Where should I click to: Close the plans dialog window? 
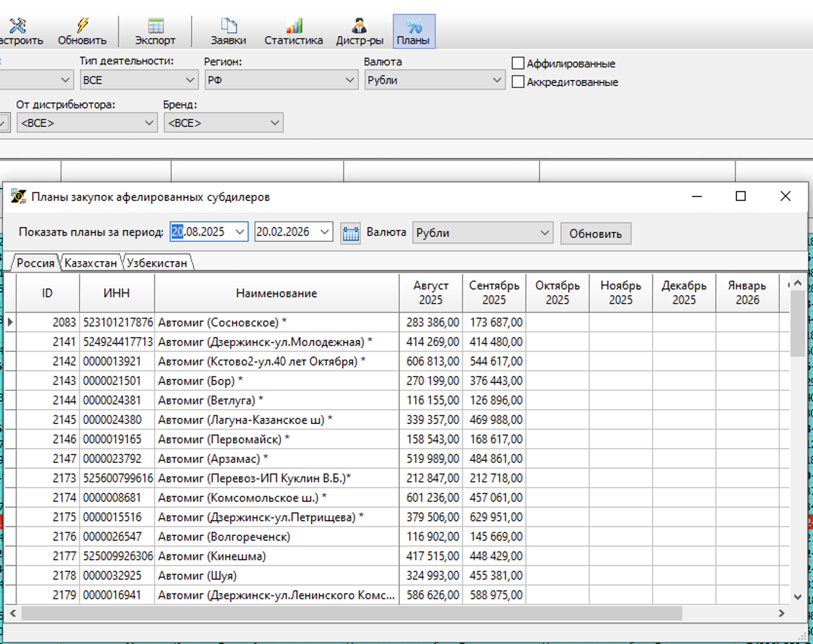(785, 196)
